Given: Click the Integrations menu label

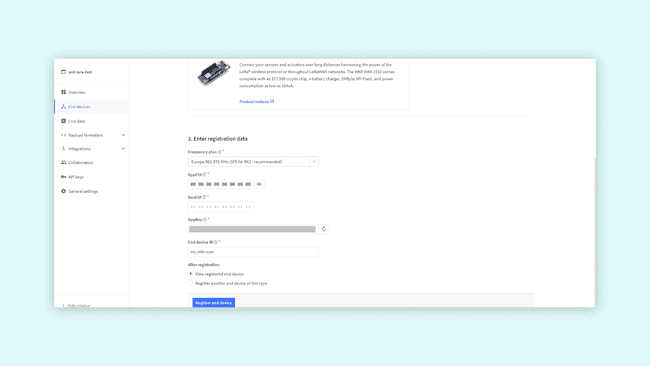Looking at the screenshot, I should pyautogui.click(x=79, y=149).
